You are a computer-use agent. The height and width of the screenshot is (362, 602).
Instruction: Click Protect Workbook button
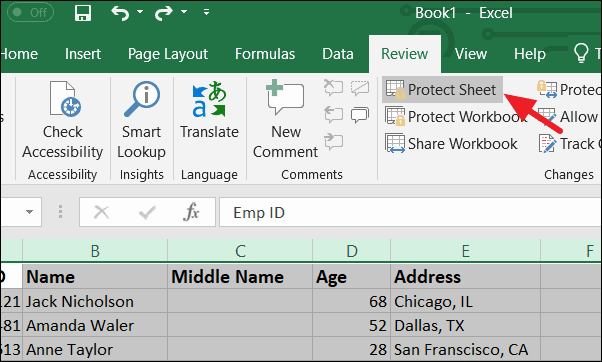(456, 117)
